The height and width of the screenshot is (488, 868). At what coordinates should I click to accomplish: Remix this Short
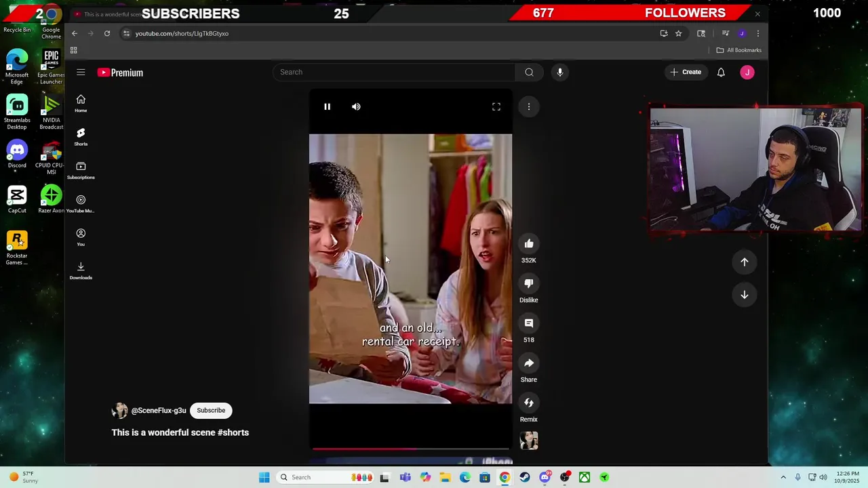(529, 403)
